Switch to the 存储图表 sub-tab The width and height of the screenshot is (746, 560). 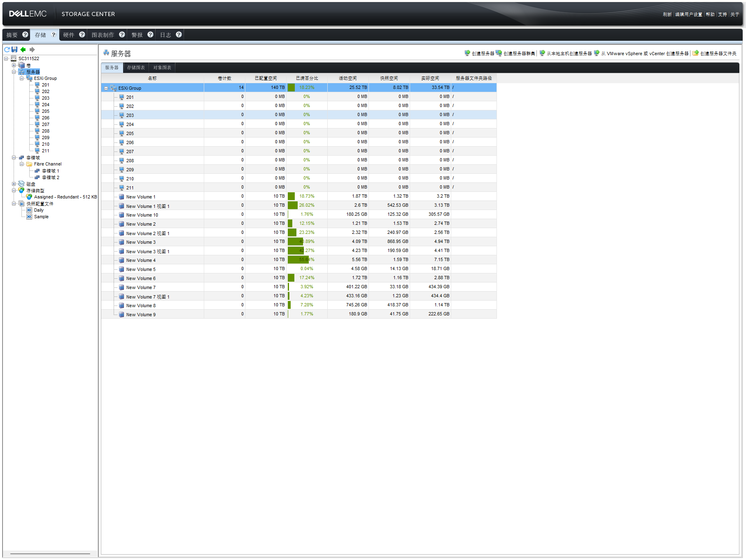point(136,68)
